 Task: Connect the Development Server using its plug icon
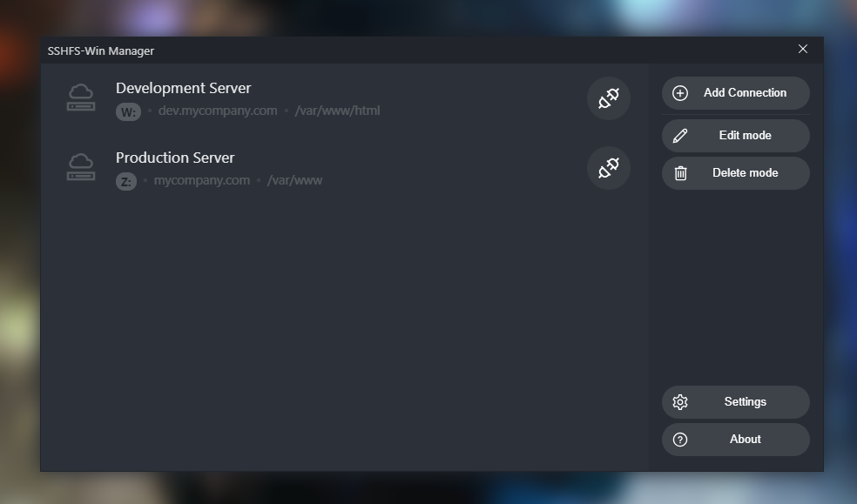[608, 98]
